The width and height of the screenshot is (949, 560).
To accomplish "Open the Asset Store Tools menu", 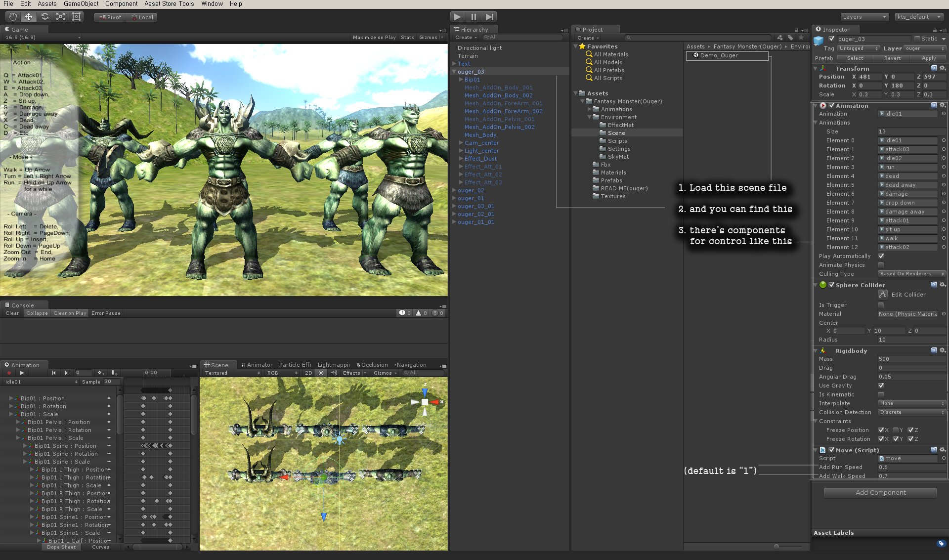I will 169,3.
